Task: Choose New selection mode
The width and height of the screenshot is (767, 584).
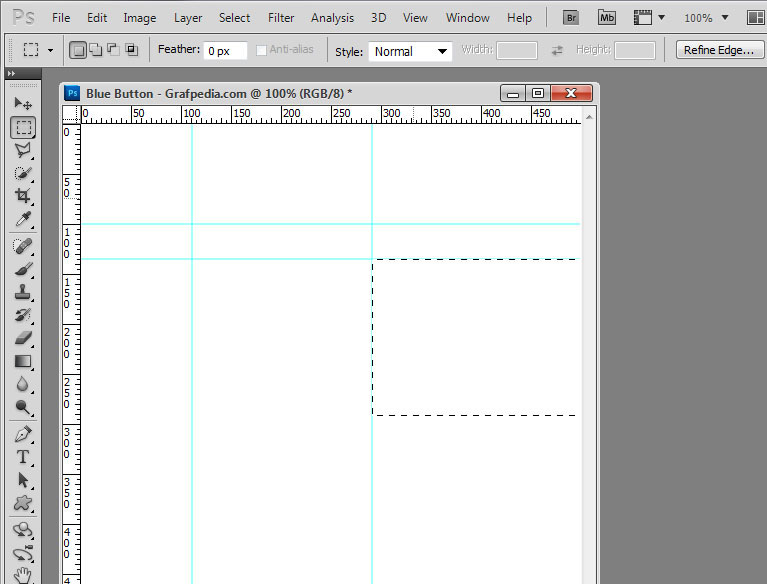Action: click(x=78, y=50)
